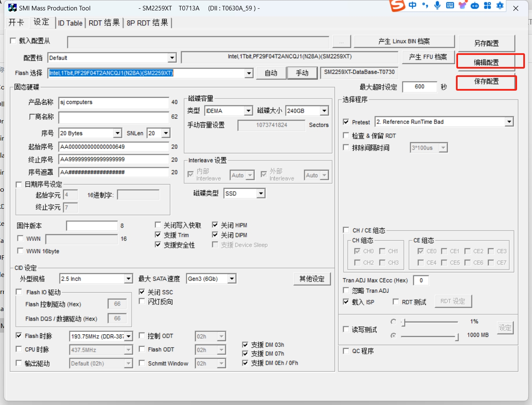Toggle the 载入 ISP checkbox
Screen dimensions: 532x405
click(346, 302)
